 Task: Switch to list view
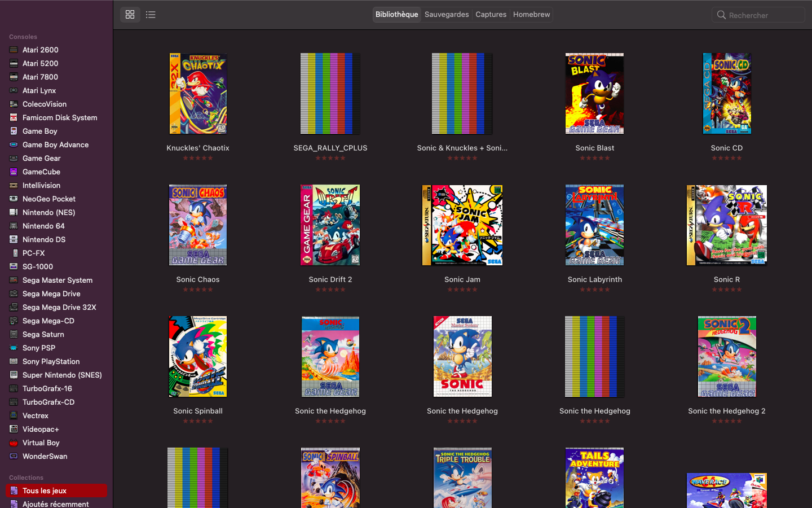[x=151, y=15]
